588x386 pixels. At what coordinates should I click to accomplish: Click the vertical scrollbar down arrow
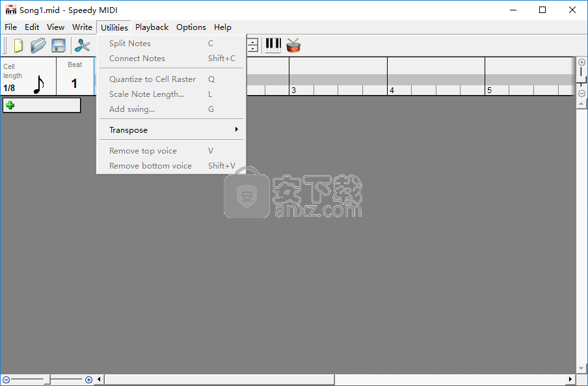581,368
